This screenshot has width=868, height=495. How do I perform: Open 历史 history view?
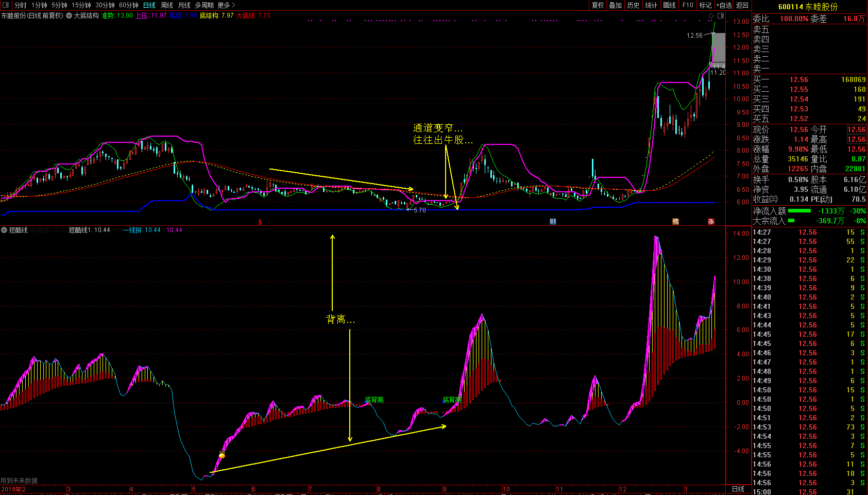[634, 5]
